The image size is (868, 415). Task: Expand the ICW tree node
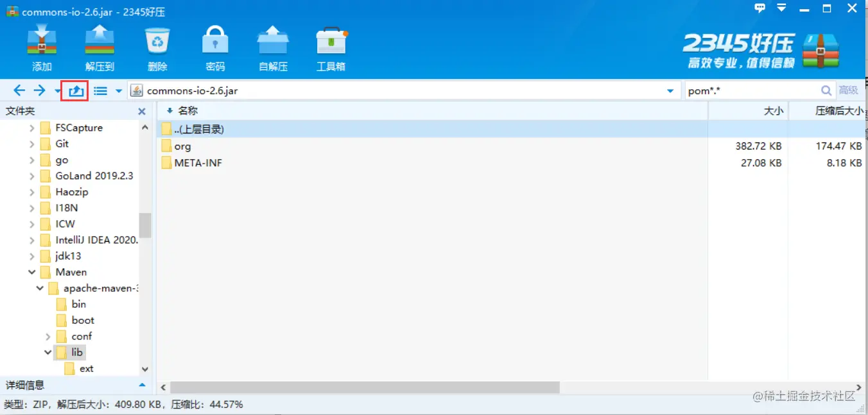(x=32, y=224)
